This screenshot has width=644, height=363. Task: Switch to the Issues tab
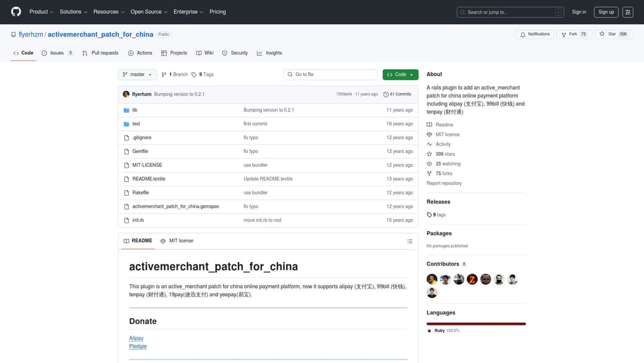(57, 53)
